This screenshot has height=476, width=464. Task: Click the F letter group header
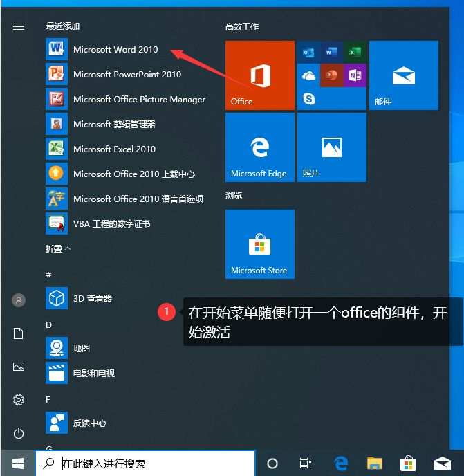click(x=48, y=399)
